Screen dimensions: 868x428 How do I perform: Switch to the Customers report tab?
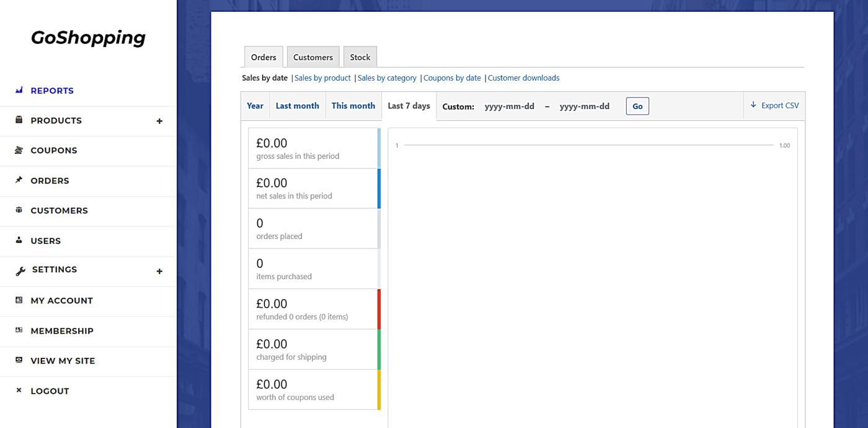coord(313,57)
